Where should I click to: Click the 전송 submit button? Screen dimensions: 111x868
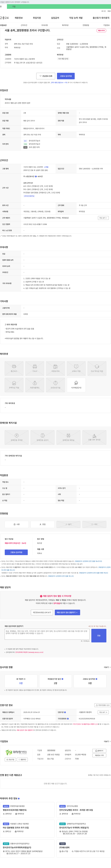99,636
